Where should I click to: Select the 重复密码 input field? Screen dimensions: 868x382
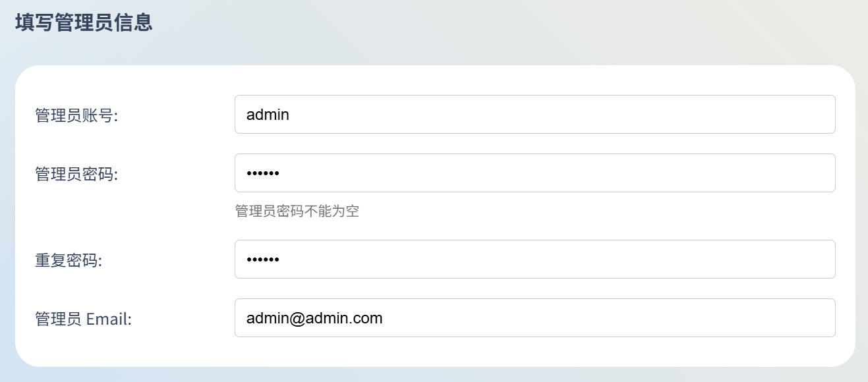pyautogui.click(x=535, y=259)
